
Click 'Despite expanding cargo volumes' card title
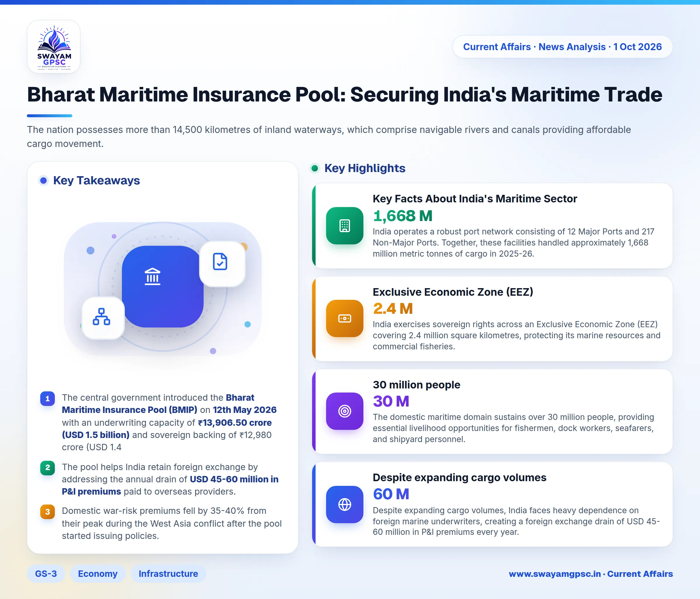tap(459, 478)
